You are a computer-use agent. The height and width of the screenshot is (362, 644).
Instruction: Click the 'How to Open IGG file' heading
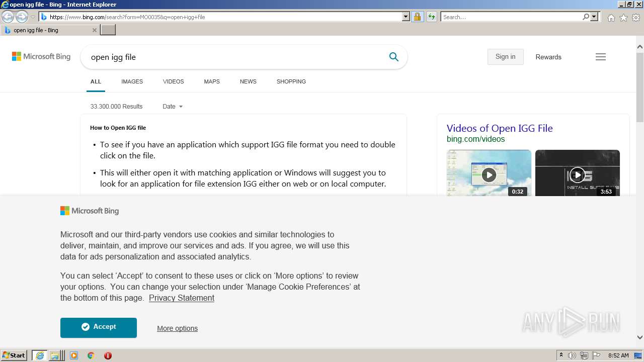(x=118, y=128)
